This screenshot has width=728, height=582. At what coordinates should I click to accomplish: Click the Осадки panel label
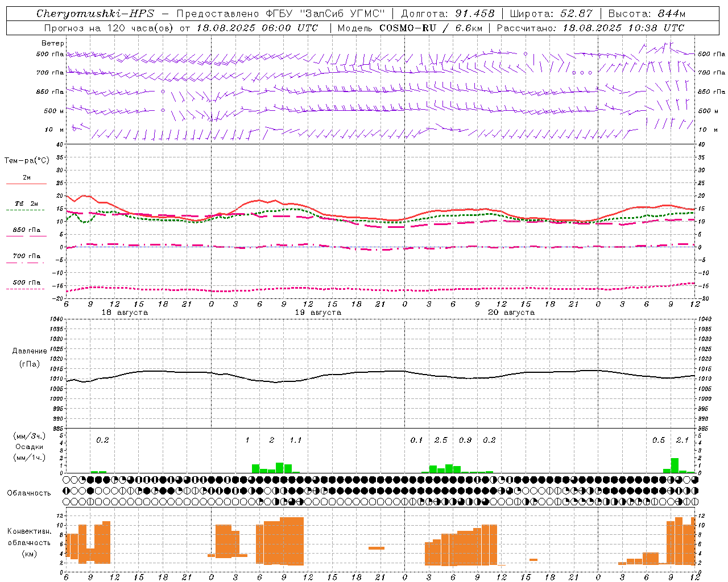pyautogui.click(x=30, y=447)
